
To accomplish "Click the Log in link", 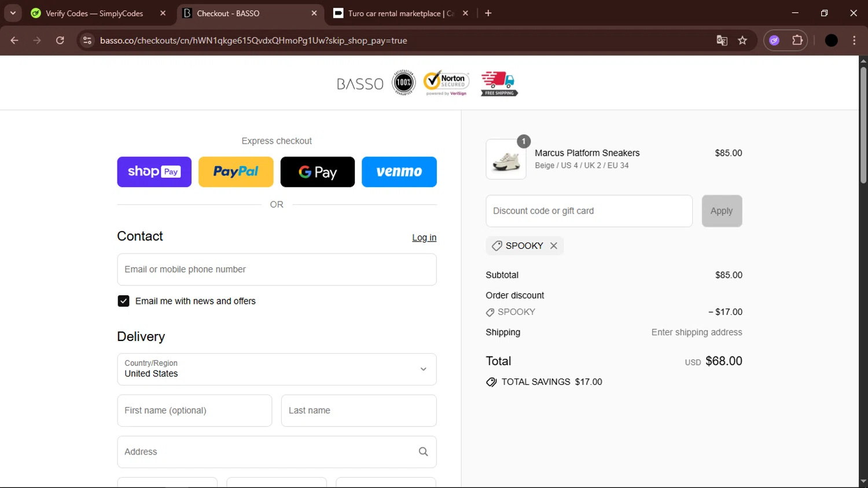I will pos(424,237).
